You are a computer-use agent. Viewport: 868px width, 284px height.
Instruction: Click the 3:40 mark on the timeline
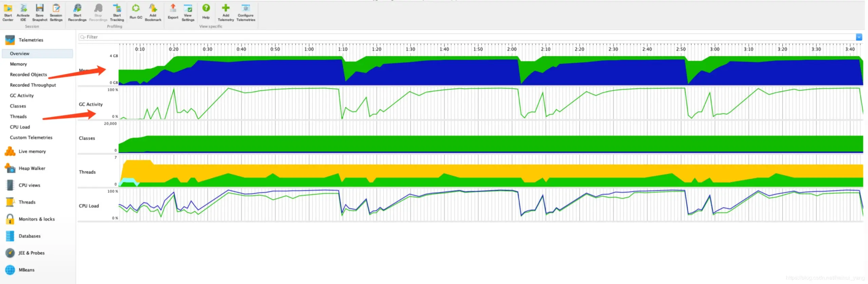(850, 49)
